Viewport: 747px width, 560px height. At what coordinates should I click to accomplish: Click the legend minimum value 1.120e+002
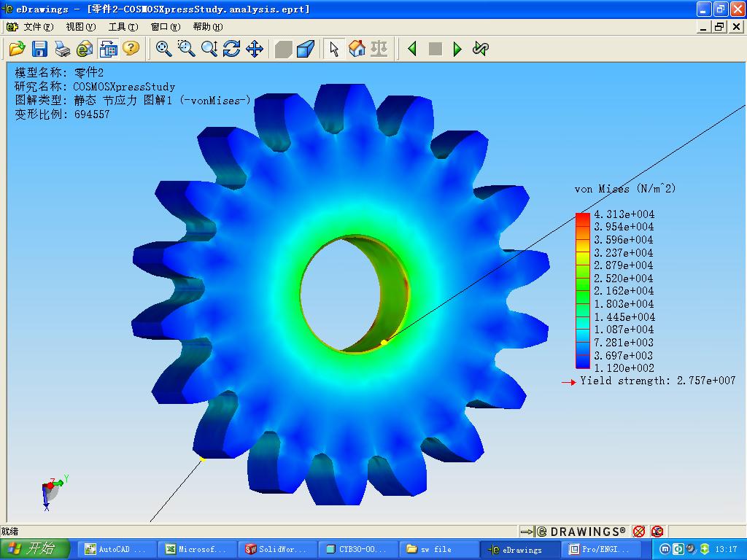click(624, 368)
